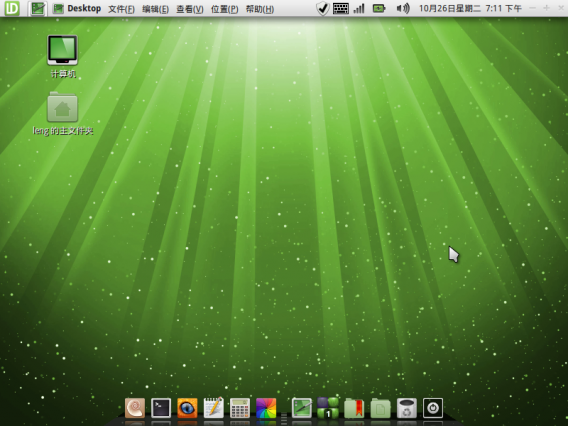The width and height of the screenshot is (568, 426).
Task: Click the keyboard input method tray icon
Action: [341, 8]
